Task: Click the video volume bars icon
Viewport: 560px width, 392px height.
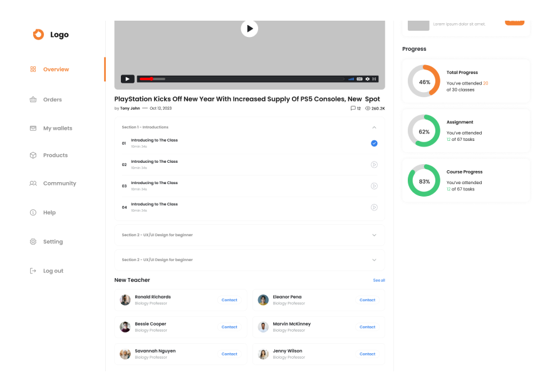Action: [x=351, y=79]
